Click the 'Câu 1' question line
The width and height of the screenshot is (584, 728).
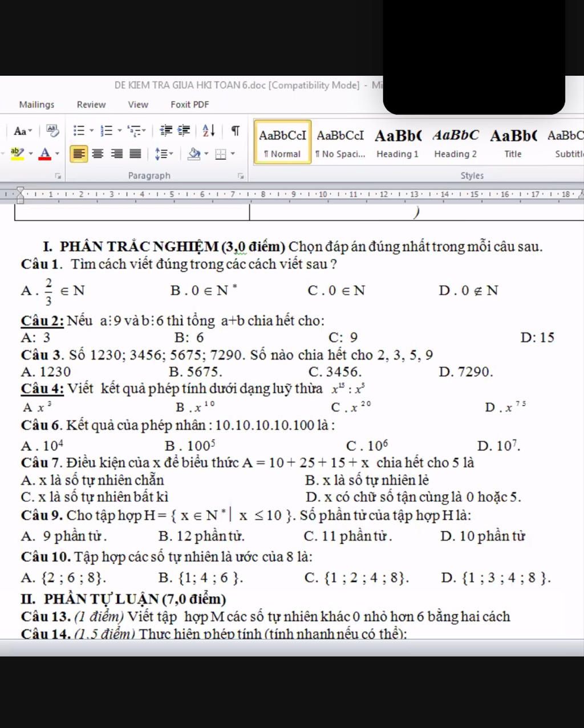pyautogui.click(x=179, y=264)
